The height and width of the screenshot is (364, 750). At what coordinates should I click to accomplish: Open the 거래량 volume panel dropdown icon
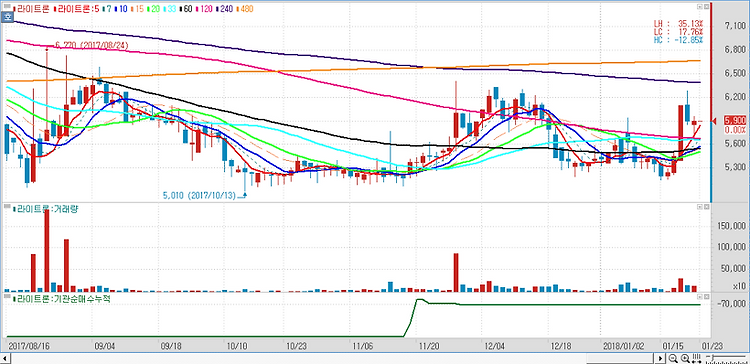[699, 207]
